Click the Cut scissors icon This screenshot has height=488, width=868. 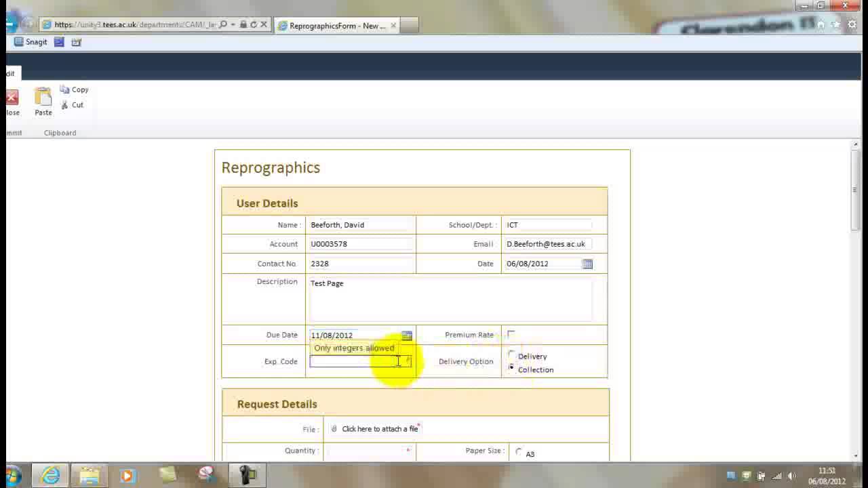click(x=64, y=105)
